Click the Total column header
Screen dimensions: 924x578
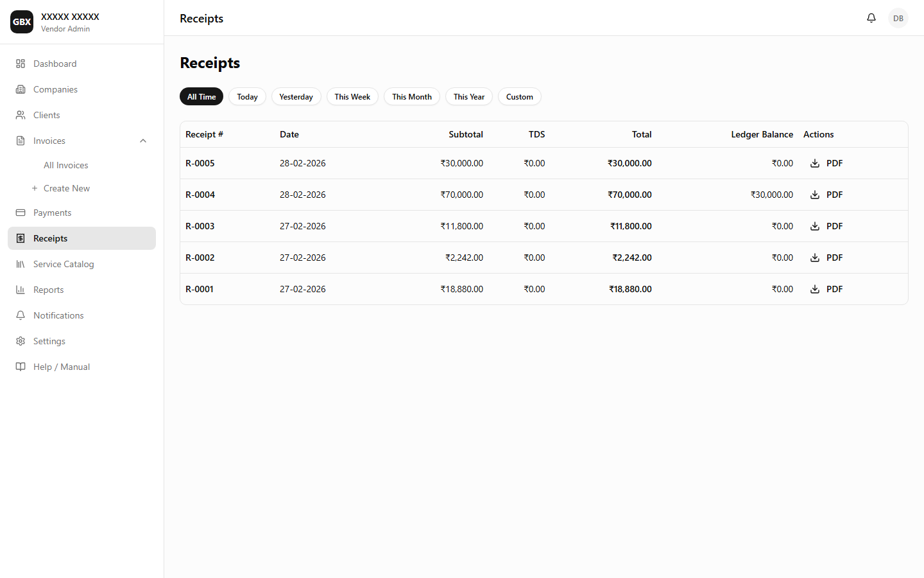[x=642, y=134]
